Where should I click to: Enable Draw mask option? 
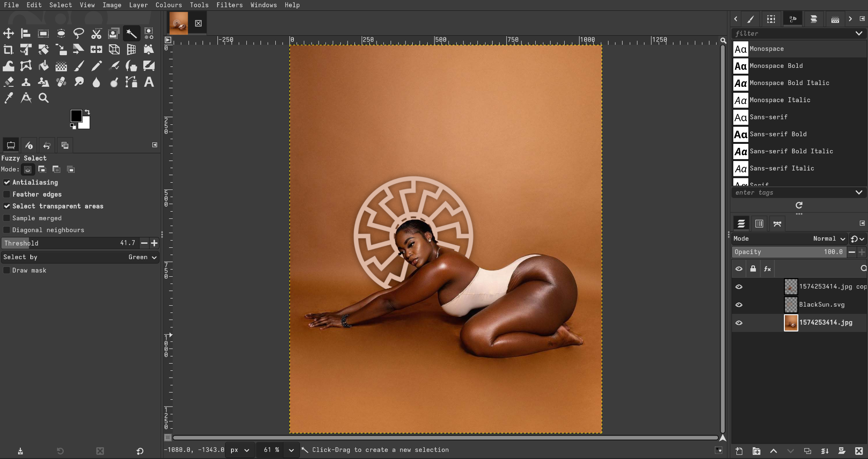pos(7,270)
